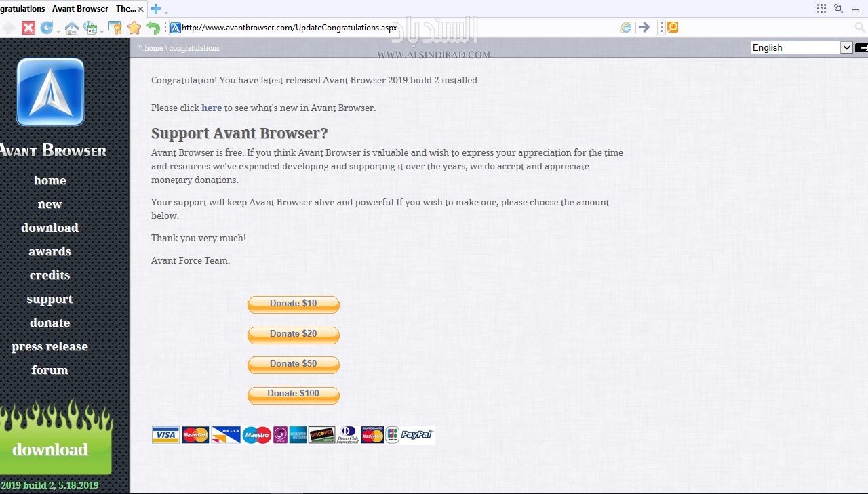Click the red Stop loading icon
This screenshot has height=494, width=868.
(28, 28)
